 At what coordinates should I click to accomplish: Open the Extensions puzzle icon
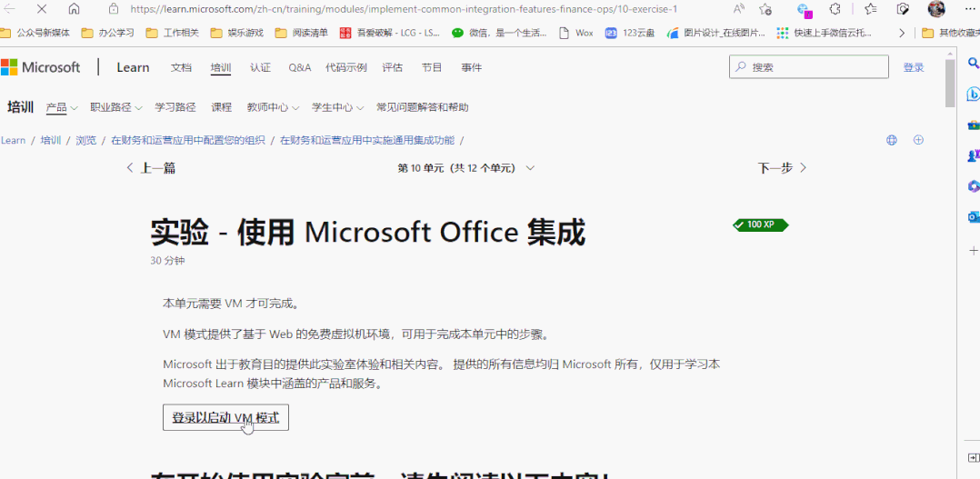[835, 9]
